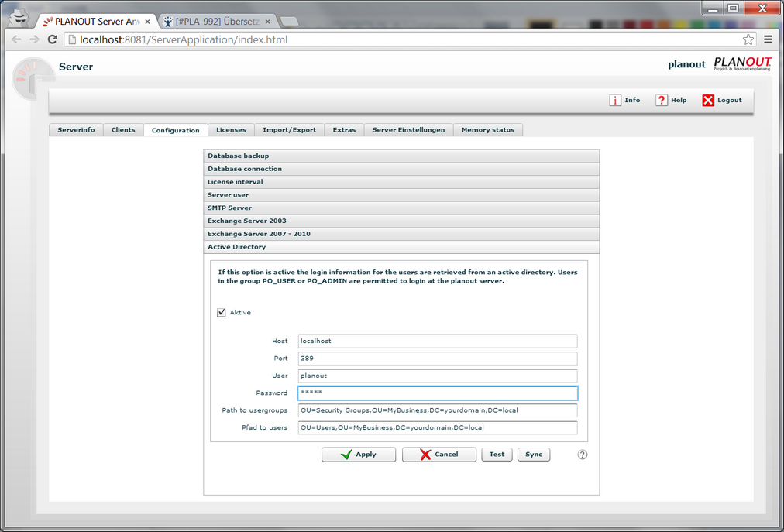Click the Host input field
This screenshot has width=784, height=532.
(x=438, y=341)
